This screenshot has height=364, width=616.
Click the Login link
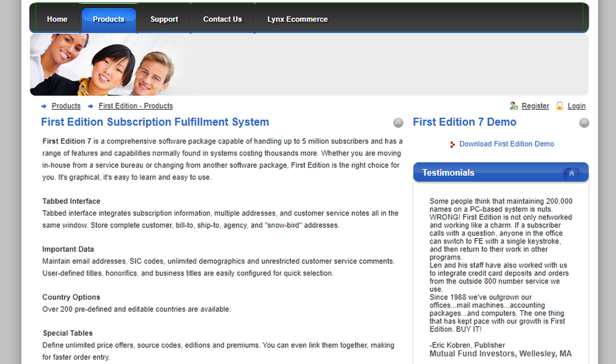click(577, 106)
